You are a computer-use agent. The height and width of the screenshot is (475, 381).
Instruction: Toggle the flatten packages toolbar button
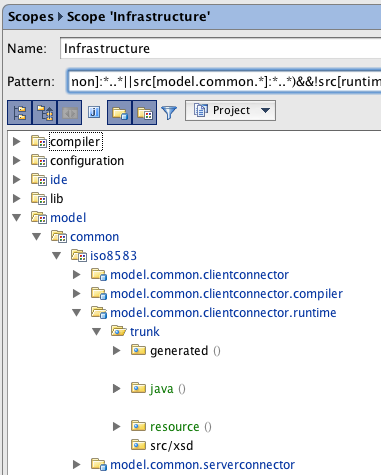point(20,113)
